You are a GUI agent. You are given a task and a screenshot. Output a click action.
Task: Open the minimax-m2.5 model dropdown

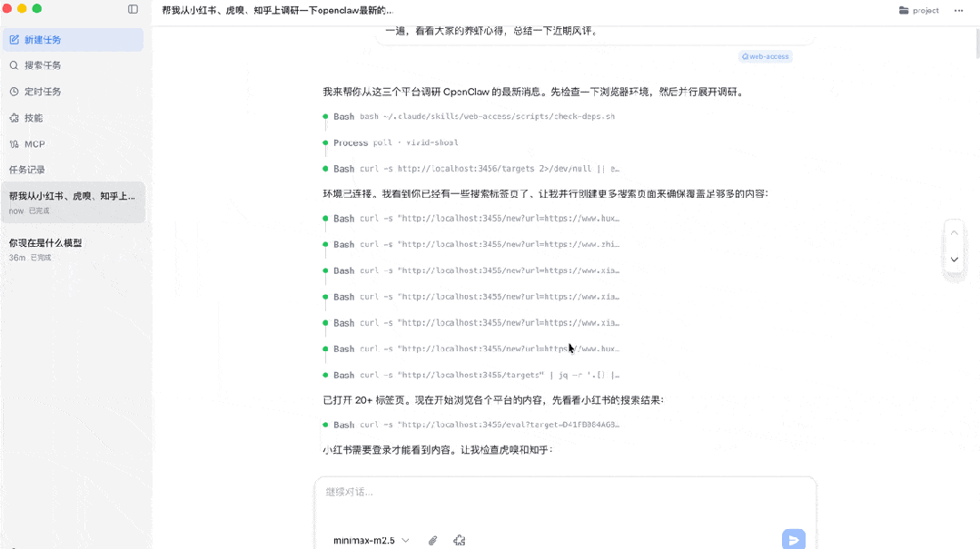pos(366,539)
